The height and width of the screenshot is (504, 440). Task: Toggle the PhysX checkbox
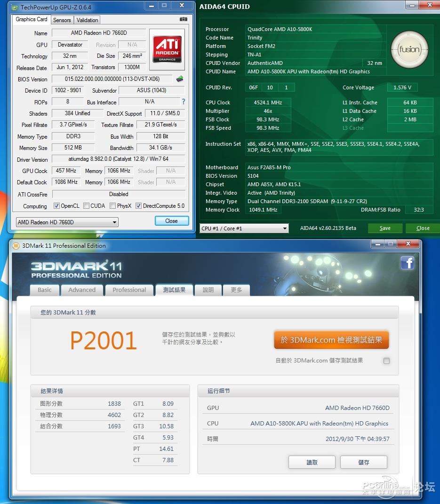pyautogui.click(x=112, y=206)
